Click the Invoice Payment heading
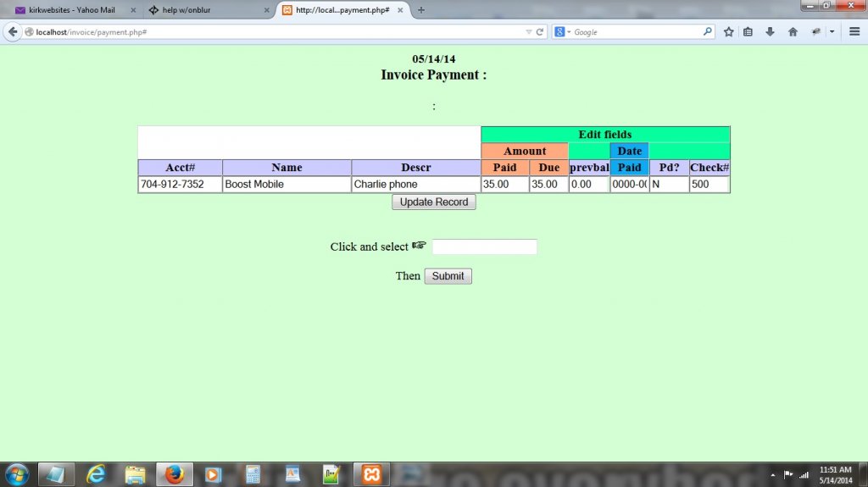This screenshot has width=868, height=487. pyautogui.click(x=433, y=75)
